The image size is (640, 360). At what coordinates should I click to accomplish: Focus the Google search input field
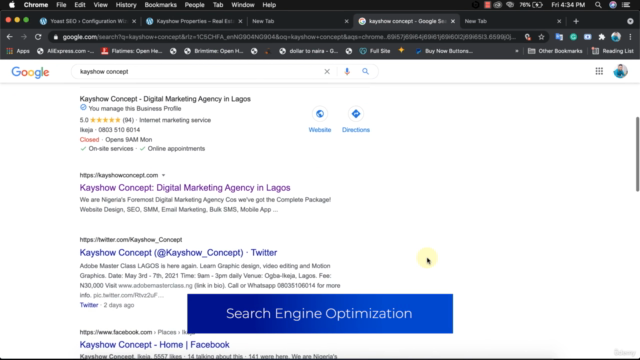point(200,71)
